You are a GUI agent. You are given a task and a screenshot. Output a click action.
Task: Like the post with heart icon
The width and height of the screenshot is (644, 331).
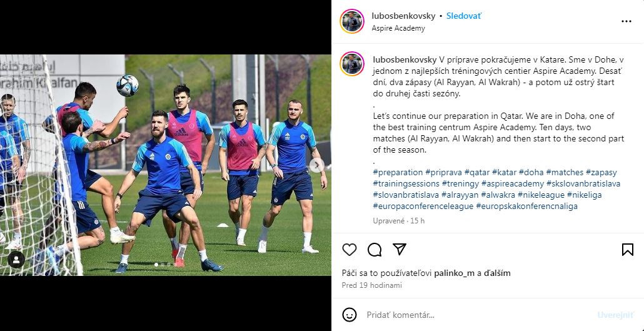350,250
